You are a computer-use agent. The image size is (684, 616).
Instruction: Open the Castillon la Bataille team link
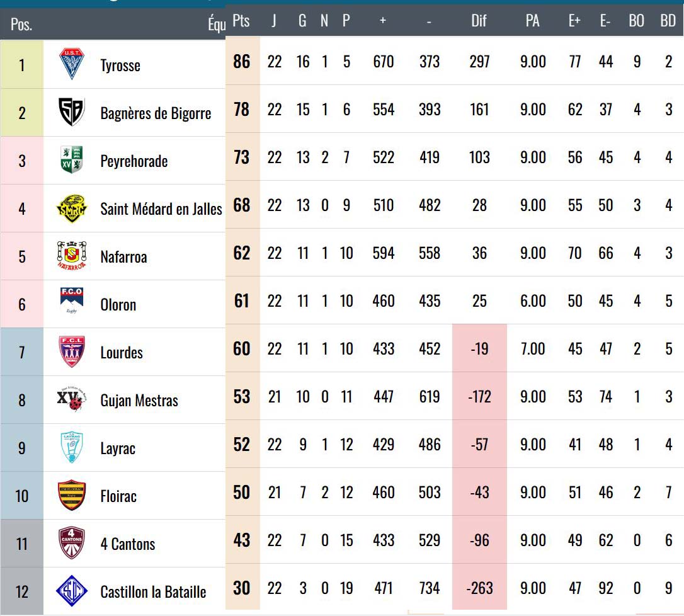point(153,592)
